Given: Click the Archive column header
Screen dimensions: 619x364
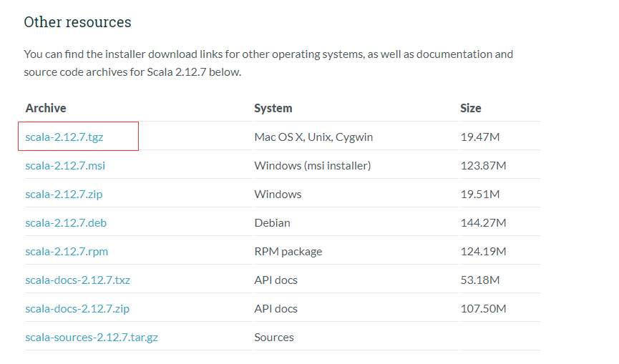Looking at the screenshot, I should point(46,108).
